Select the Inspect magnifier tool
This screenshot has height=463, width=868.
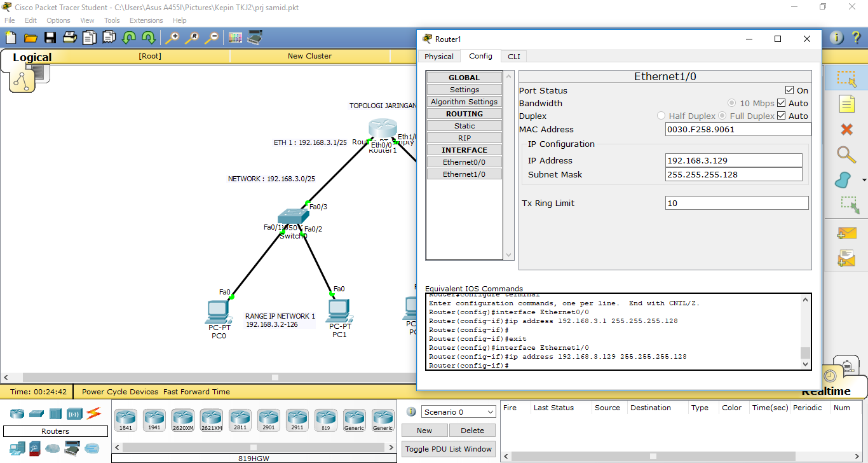click(846, 155)
